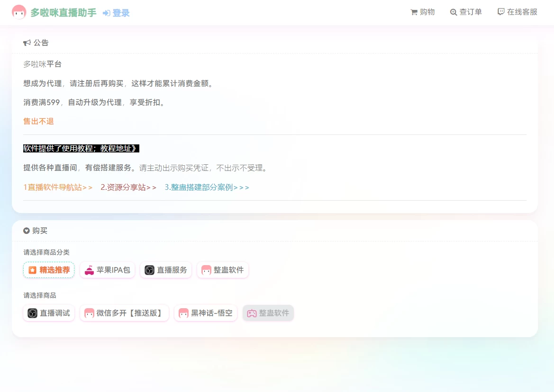Click the 想成为代理 registration notice text
554x392 pixels.
coord(118,84)
